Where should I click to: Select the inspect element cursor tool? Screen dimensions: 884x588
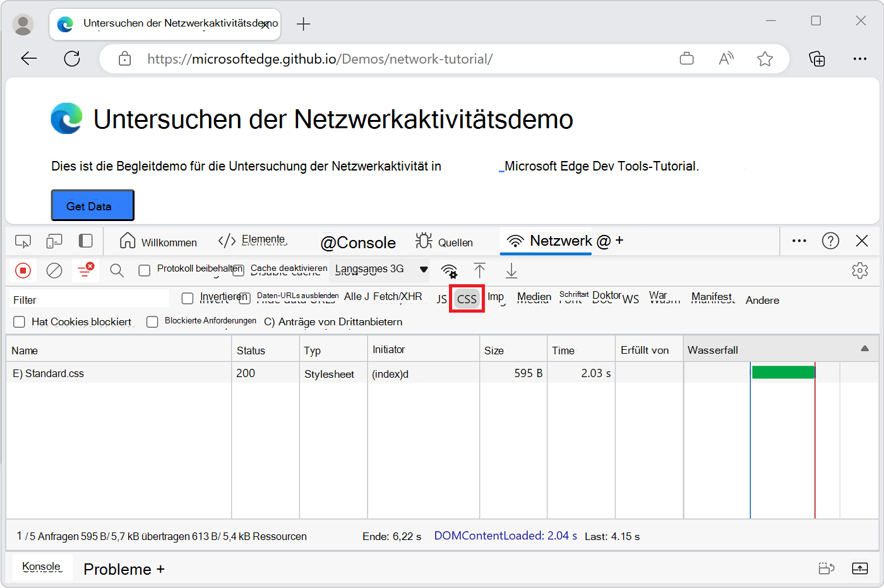tap(23, 241)
